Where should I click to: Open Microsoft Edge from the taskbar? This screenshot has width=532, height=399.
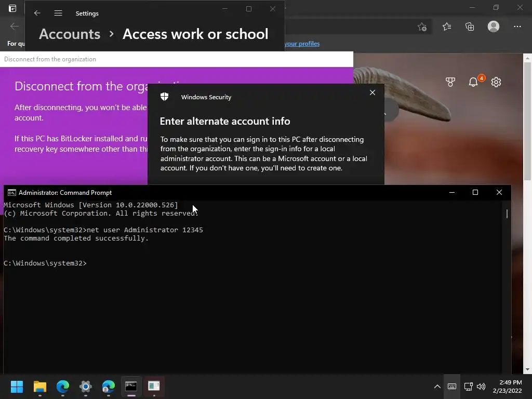point(63,387)
